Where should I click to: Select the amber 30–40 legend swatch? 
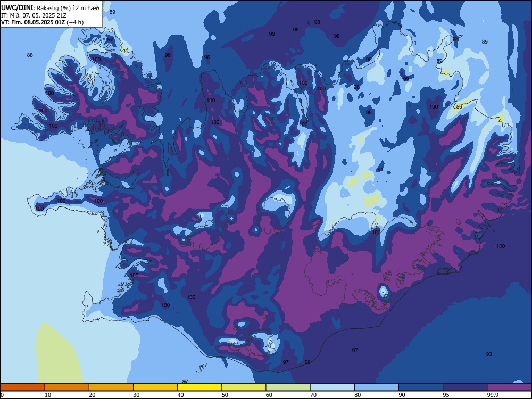(155, 387)
